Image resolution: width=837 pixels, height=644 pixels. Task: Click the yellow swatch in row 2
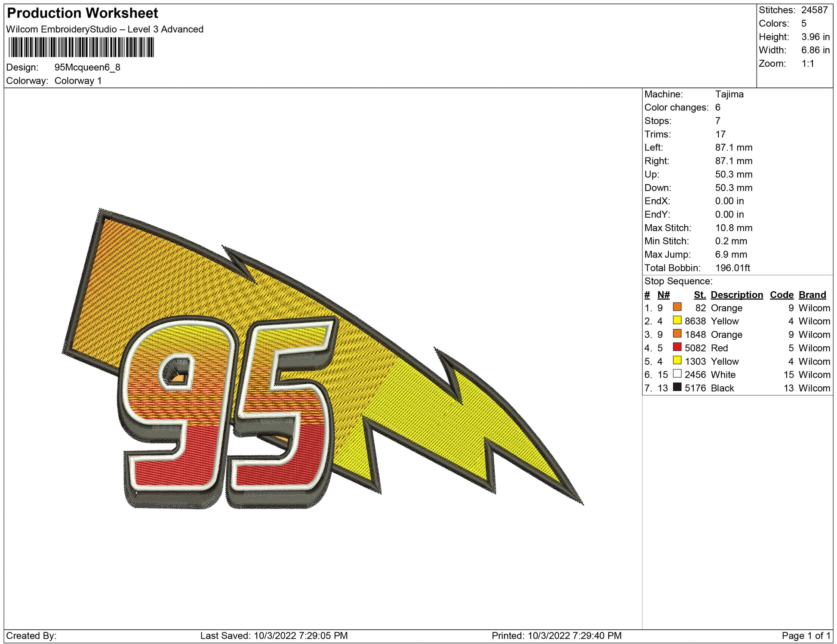[677, 320]
